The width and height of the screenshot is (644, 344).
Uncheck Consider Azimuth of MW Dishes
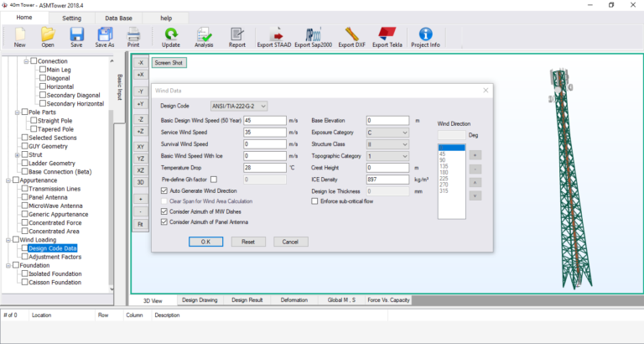click(x=164, y=211)
